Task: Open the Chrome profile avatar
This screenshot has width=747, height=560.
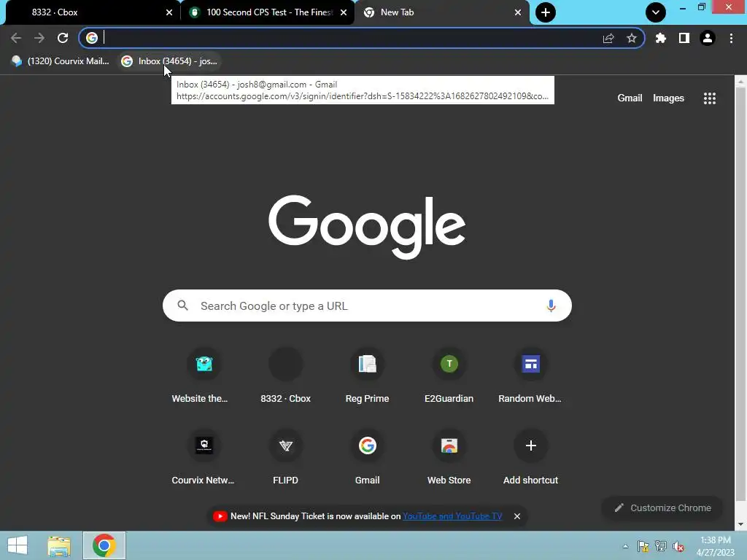Action: (x=708, y=38)
